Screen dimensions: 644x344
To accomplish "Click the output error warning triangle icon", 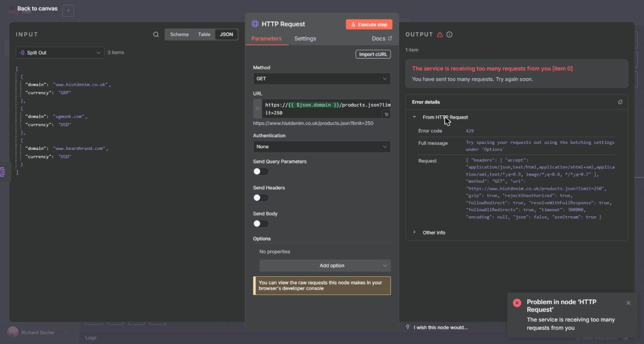I will coord(440,34).
